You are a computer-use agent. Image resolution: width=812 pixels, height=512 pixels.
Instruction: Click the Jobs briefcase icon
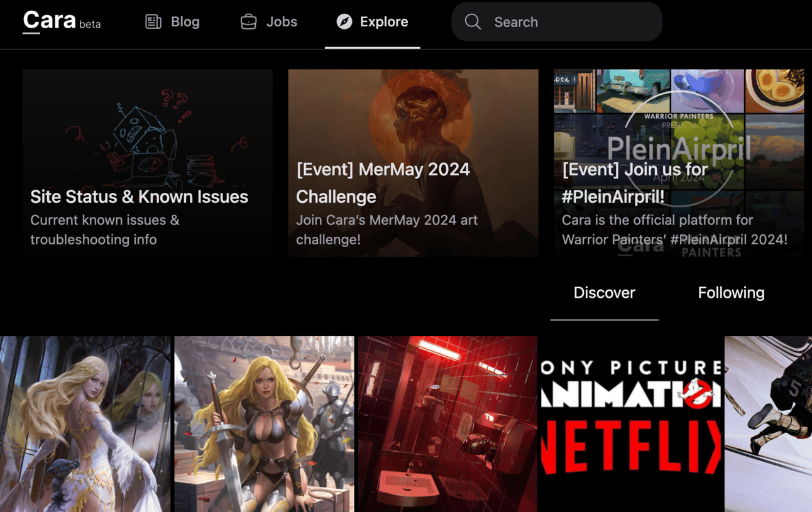coord(249,22)
